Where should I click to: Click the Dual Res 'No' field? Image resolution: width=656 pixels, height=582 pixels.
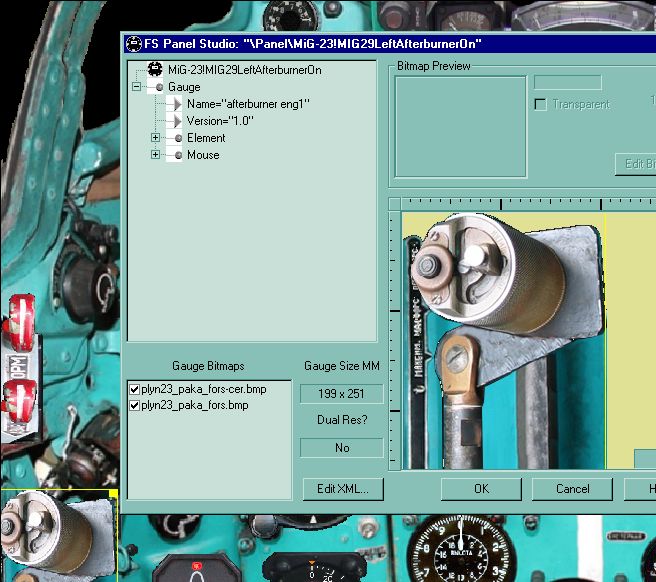(342, 448)
